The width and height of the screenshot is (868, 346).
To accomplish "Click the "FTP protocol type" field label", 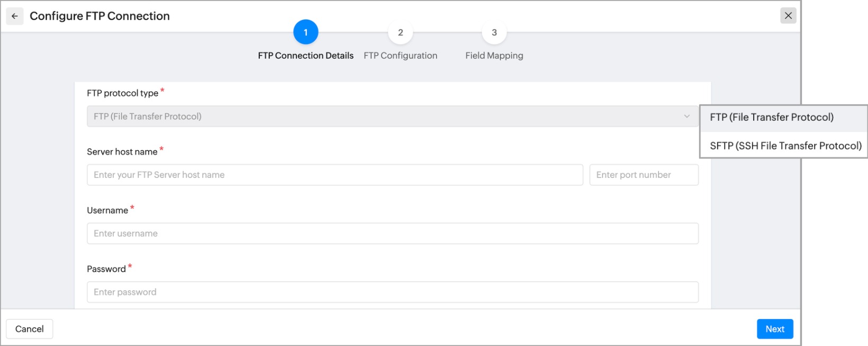I will point(122,93).
